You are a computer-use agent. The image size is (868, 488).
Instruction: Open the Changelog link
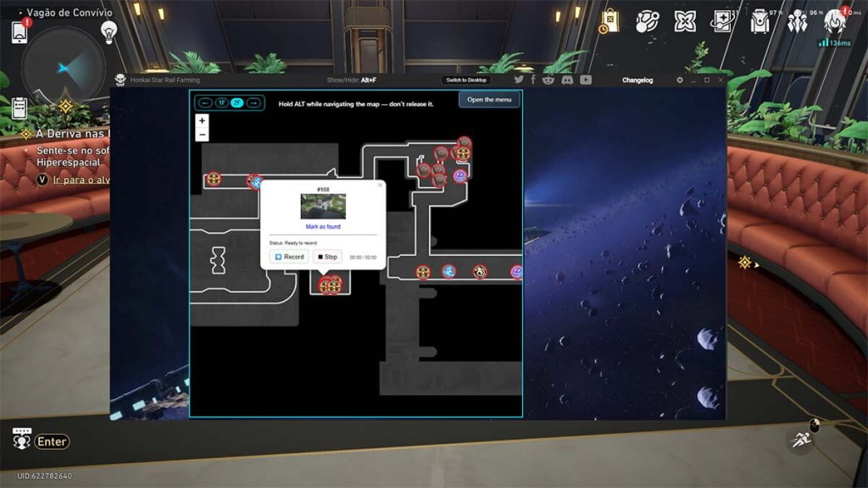point(637,80)
